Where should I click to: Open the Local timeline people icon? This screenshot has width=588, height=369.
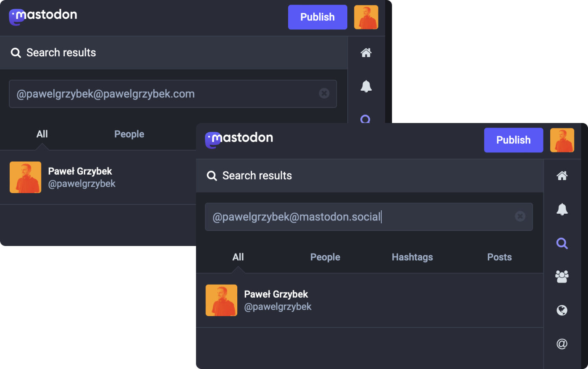pyautogui.click(x=562, y=277)
